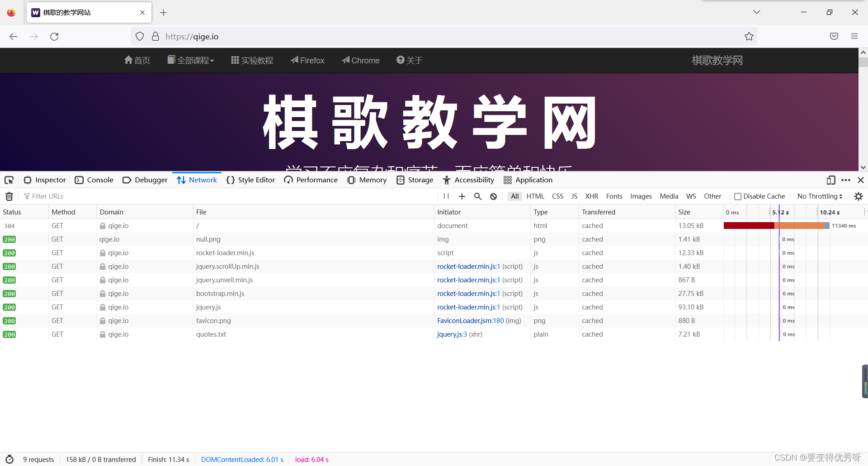Filter requests by Other
The height and width of the screenshot is (466, 868).
pyautogui.click(x=712, y=196)
